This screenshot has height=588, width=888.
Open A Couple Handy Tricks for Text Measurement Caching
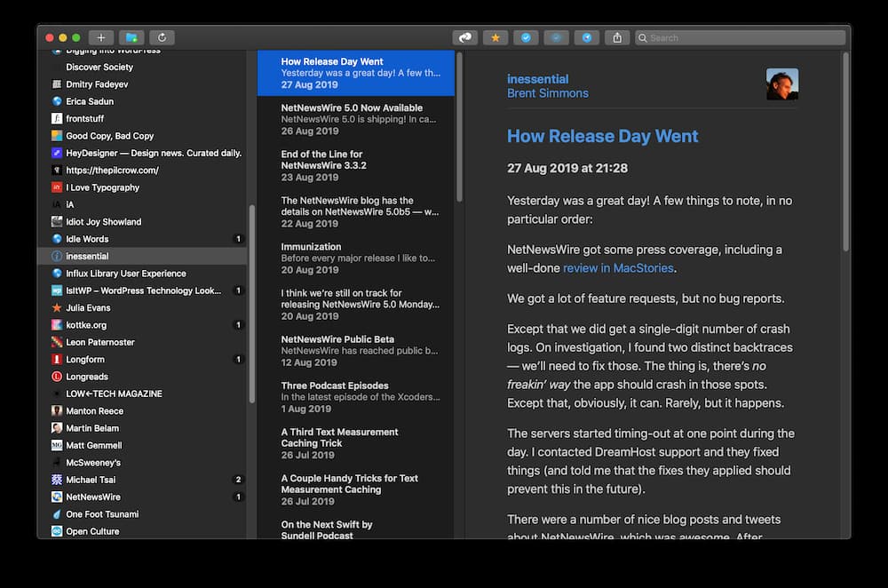click(356, 489)
